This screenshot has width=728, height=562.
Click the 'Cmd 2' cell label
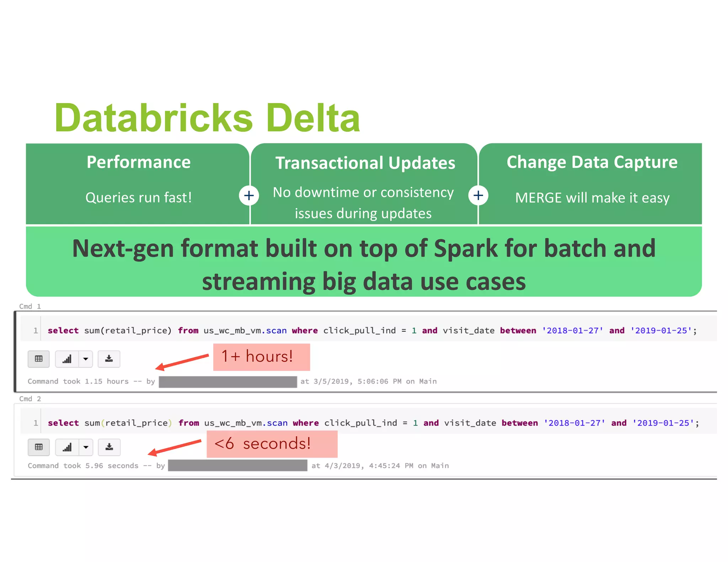30,399
